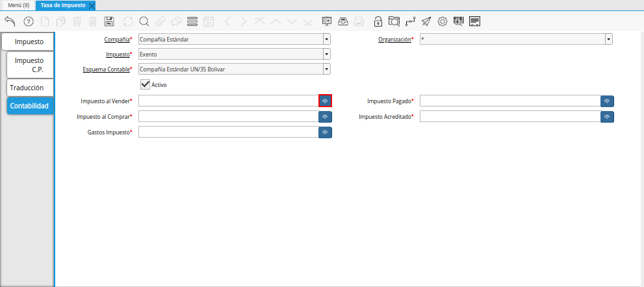Open the help question mark icon
This screenshot has width=644, height=287.
click(x=29, y=21)
